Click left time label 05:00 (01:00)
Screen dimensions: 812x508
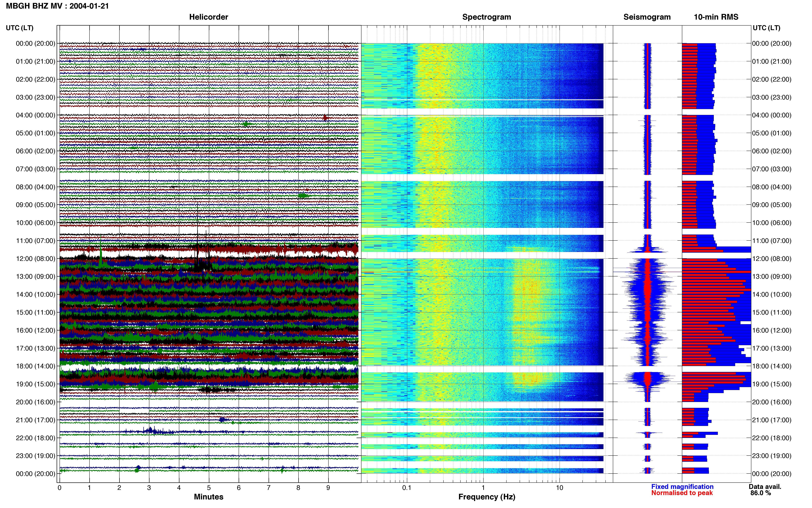click(x=36, y=133)
